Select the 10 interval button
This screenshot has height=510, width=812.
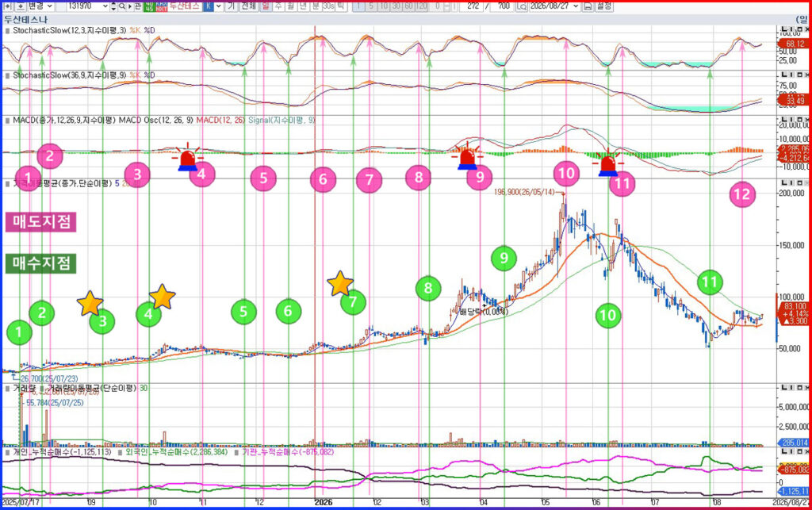384,6
